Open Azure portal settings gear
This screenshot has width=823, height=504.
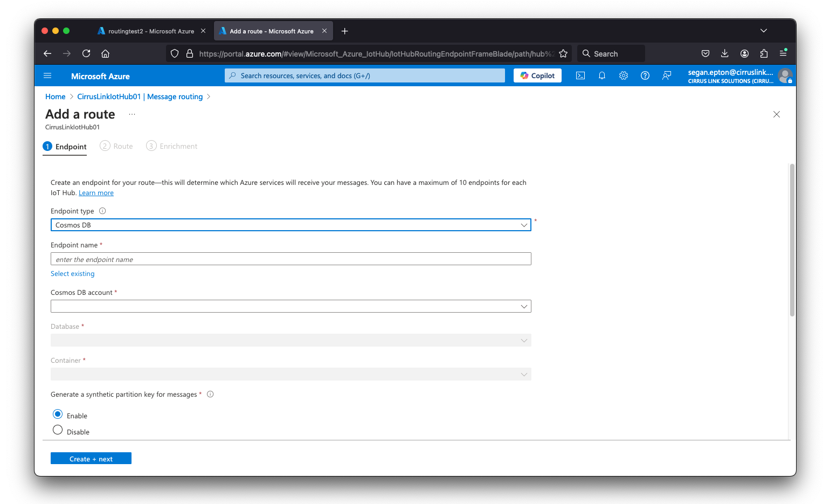624,76
